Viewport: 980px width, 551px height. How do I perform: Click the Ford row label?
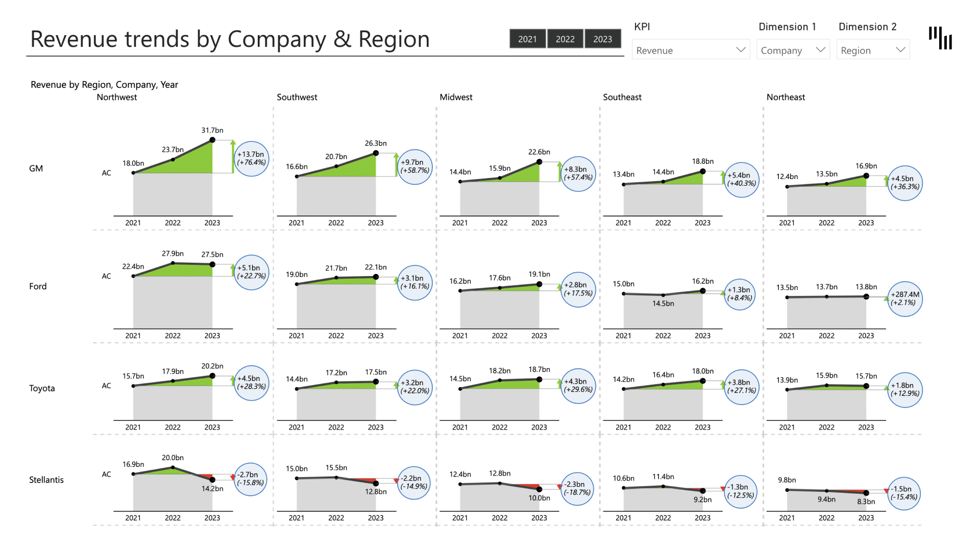[x=38, y=286]
